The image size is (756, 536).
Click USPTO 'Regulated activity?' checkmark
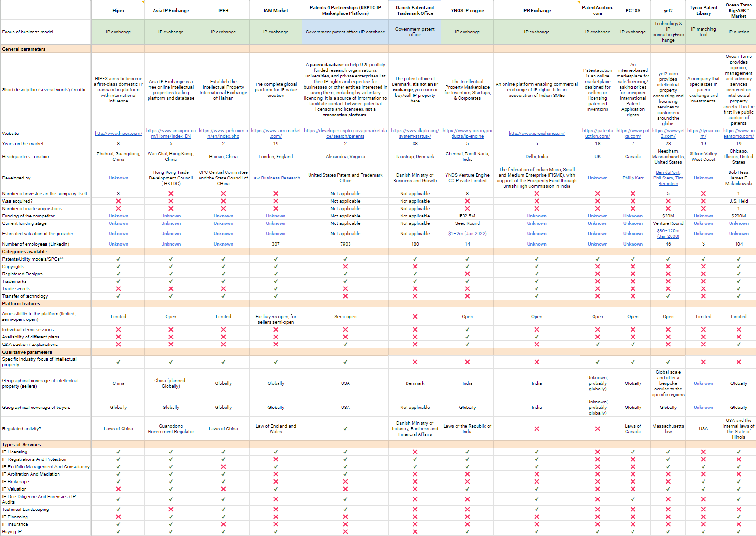tap(345, 429)
